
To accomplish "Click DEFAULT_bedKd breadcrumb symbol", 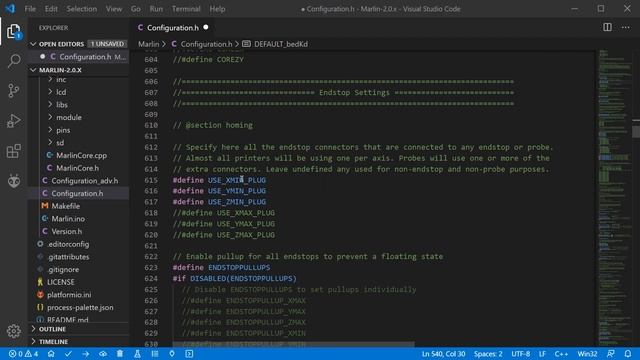I will 280,44.
